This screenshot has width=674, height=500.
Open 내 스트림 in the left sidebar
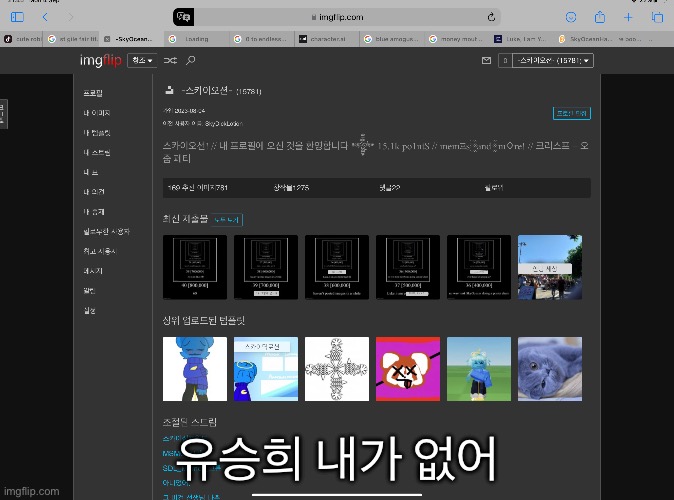click(97, 152)
